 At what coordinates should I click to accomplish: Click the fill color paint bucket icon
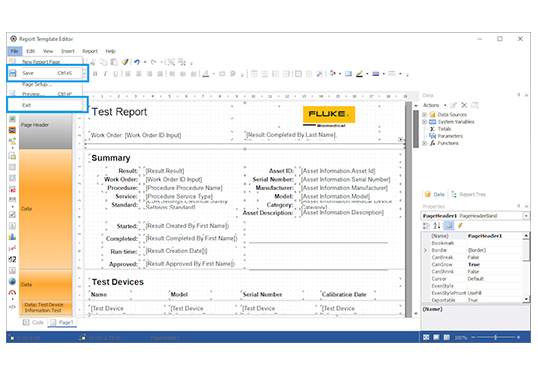point(332,73)
